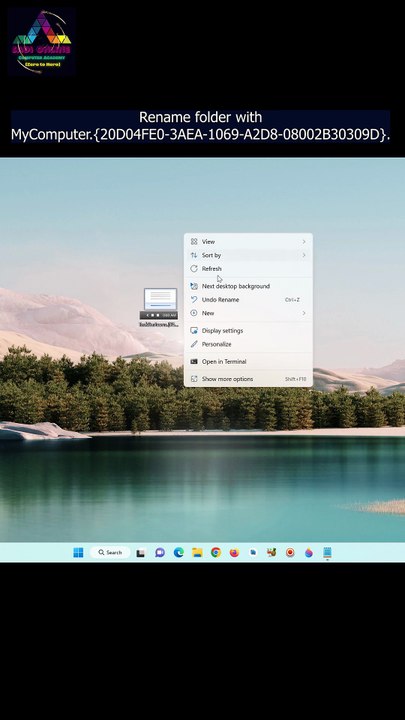Open the View submenu in context menu
The height and width of the screenshot is (720, 405).
pyautogui.click(x=248, y=242)
